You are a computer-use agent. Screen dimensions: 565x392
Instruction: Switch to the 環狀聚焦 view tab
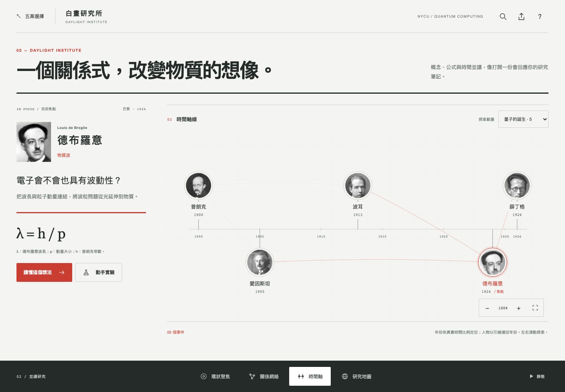point(215,376)
